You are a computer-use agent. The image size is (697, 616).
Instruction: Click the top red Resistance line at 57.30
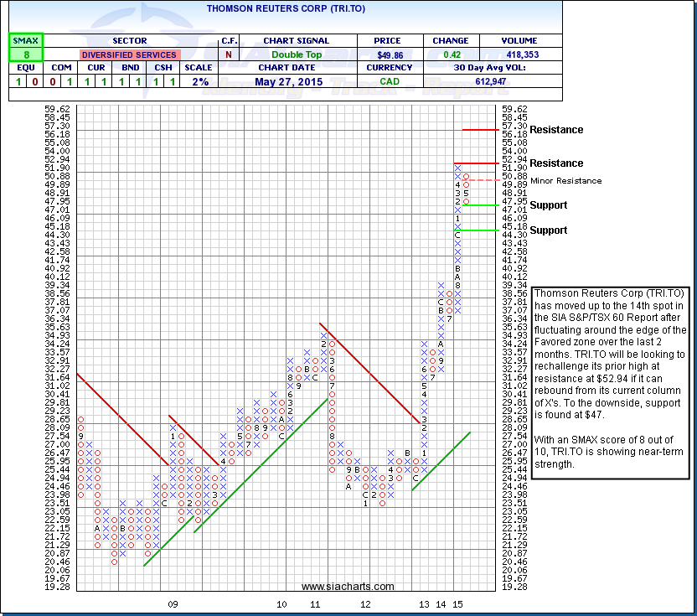point(481,130)
